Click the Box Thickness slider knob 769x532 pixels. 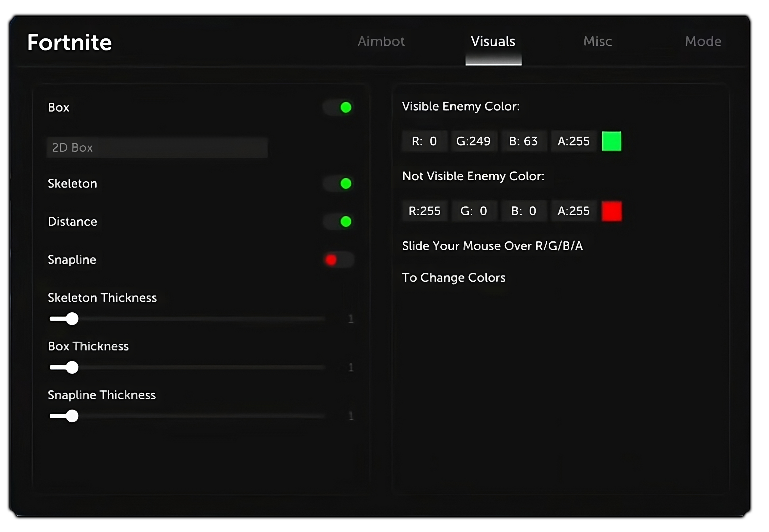[72, 367]
